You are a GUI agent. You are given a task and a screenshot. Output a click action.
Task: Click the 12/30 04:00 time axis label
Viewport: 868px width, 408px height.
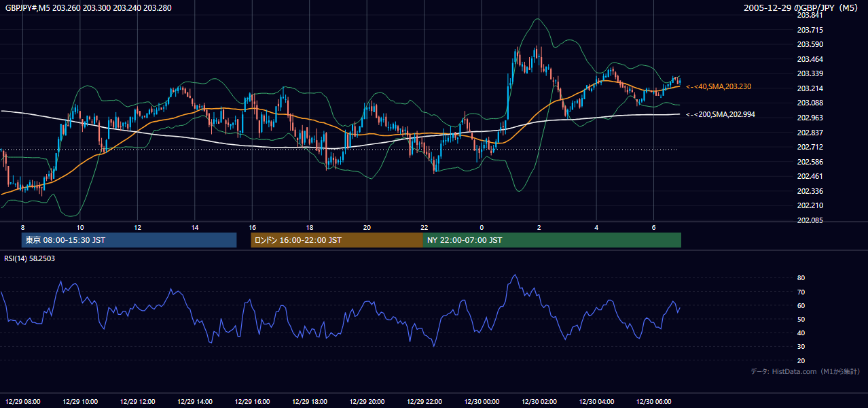[x=596, y=402]
